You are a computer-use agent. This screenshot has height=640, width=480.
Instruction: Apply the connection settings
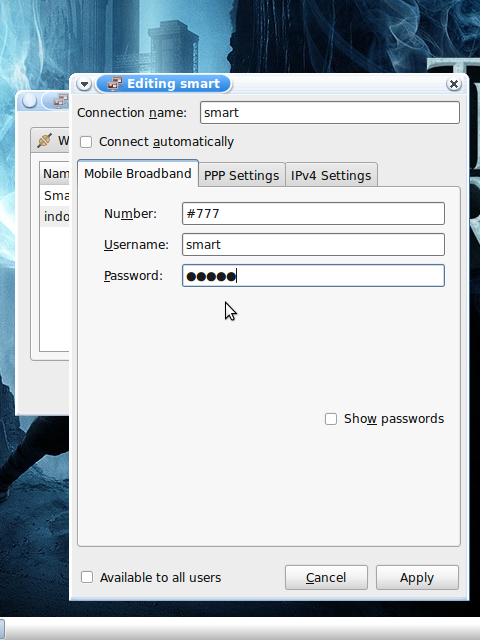[417, 578]
